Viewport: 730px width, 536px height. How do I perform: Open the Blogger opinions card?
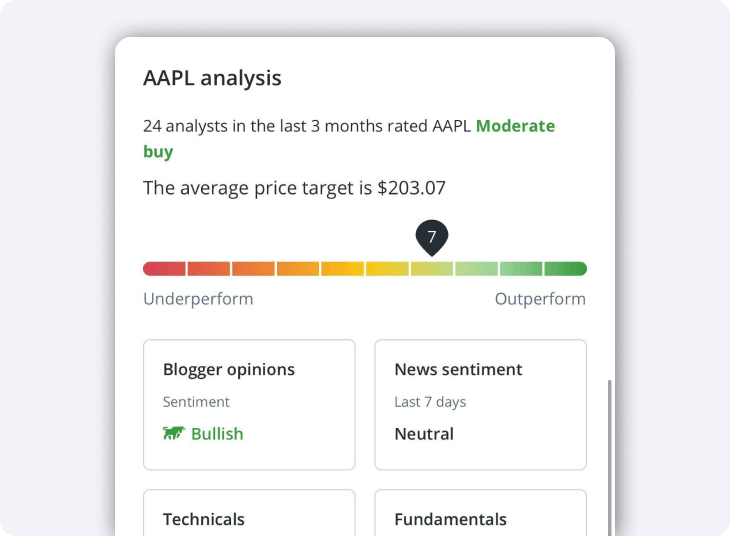[x=249, y=404]
